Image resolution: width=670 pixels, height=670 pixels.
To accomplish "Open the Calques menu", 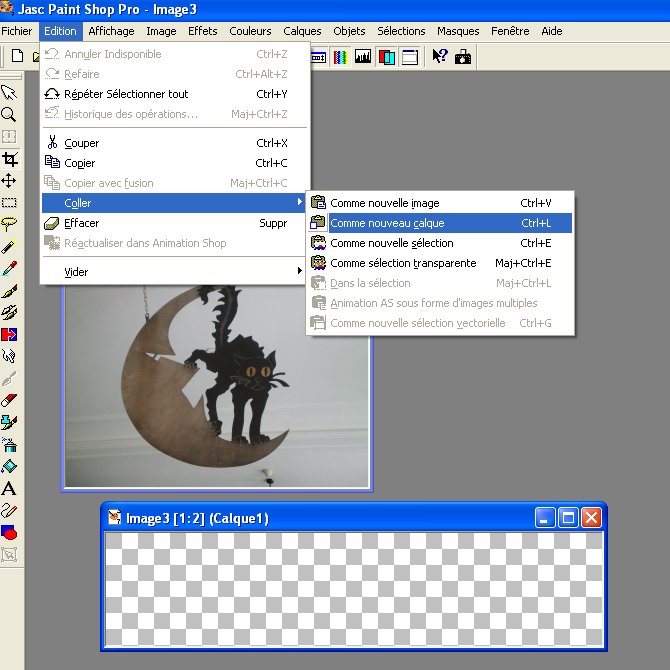I will (x=302, y=31).
